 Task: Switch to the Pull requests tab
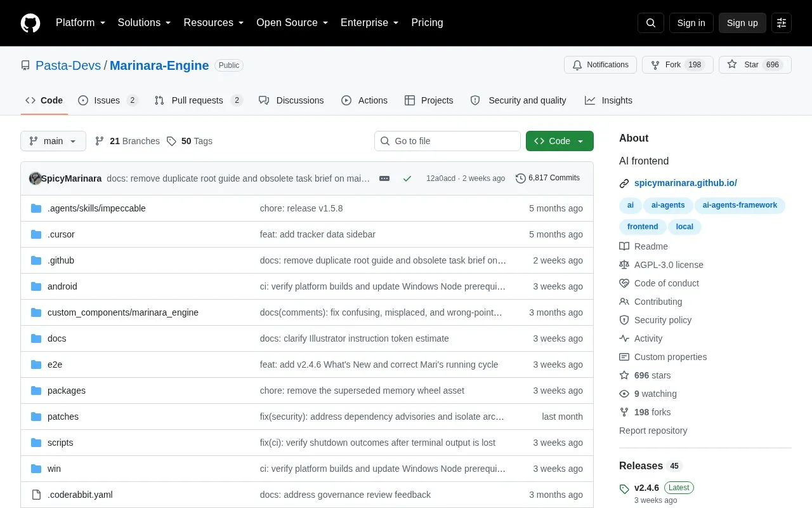[x=199, y=100]
